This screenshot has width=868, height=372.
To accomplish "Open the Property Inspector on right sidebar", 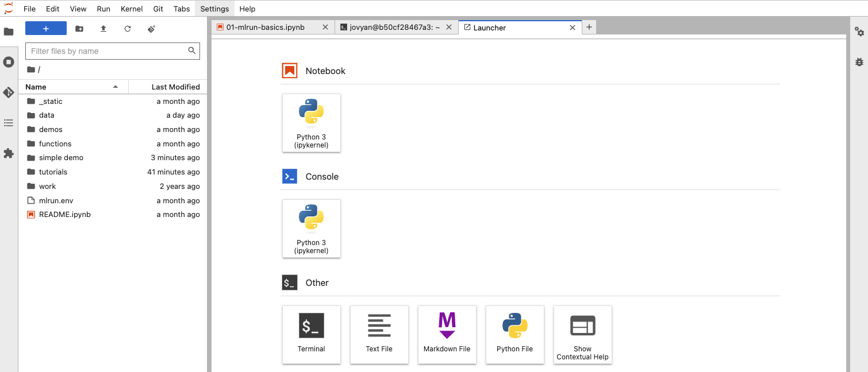I will (859, 32).
